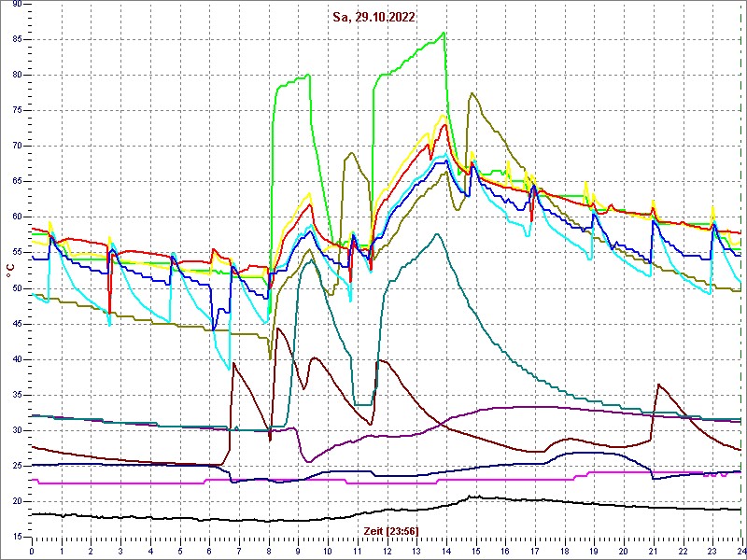This screenshot has height=560, width=747.
Task: Select the 30 temperature axis label
Action: point(16,430)
